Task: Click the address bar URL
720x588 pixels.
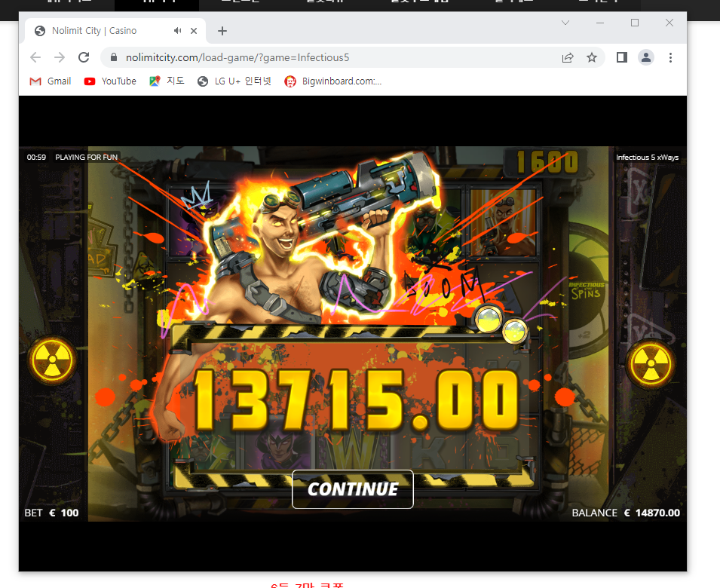Action: (237, 57)
